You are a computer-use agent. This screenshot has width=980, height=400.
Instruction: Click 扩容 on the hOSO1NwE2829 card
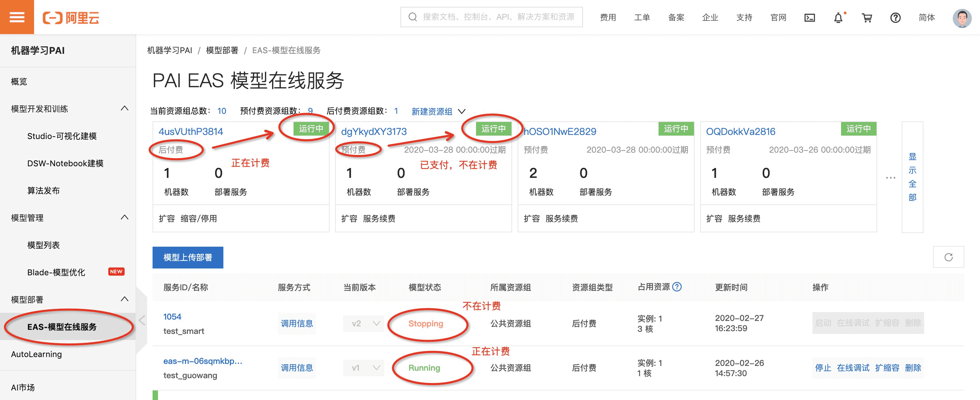click(x=532, y=218)
